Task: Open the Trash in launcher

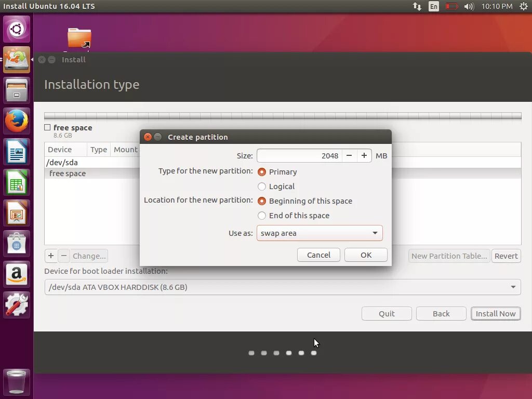Action: click(x=17, y=382)
